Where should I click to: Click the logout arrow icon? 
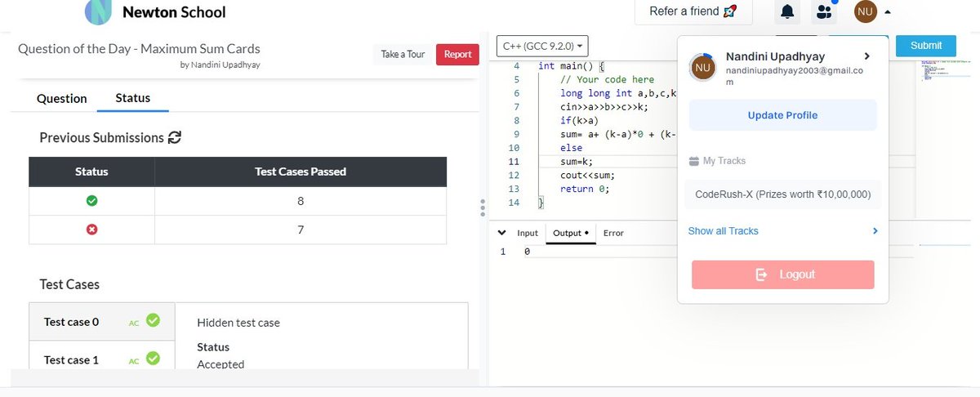click(x=761, y=274)
